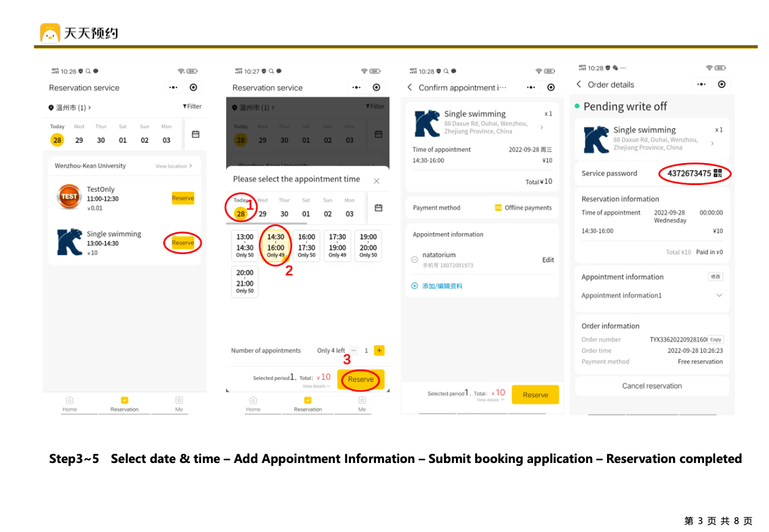Select the 20:00-21:00 time slot
The height and width of the screenshot is (532, 769).
pyautogui.click(x=245, y=282)
